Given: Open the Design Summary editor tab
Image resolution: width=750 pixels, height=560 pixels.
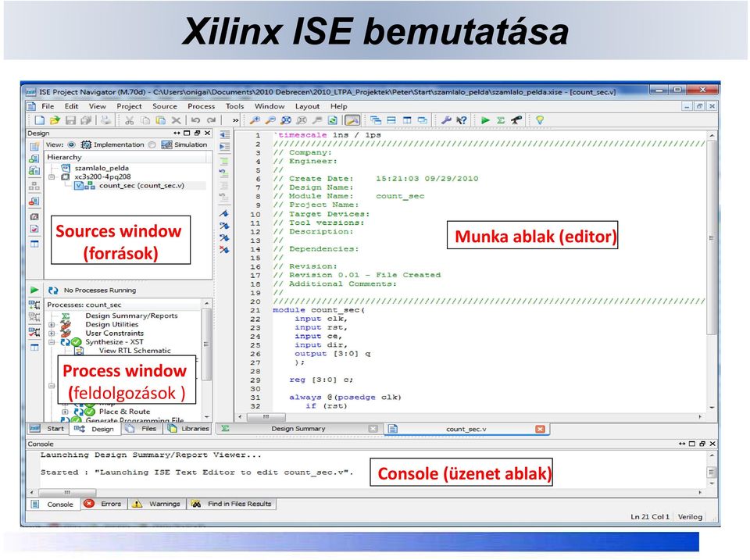Looking at the screenshot, I should pyautogui.click(x=298, y=429).
